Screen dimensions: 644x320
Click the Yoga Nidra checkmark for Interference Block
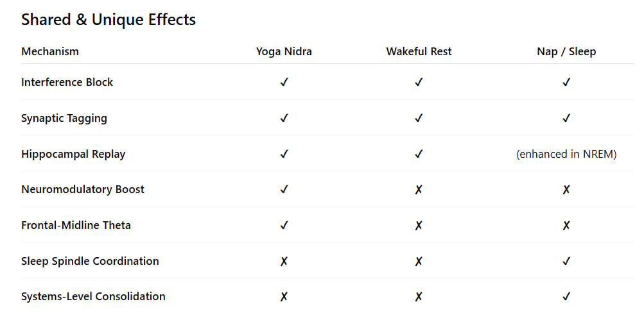[x=284, y=82]
